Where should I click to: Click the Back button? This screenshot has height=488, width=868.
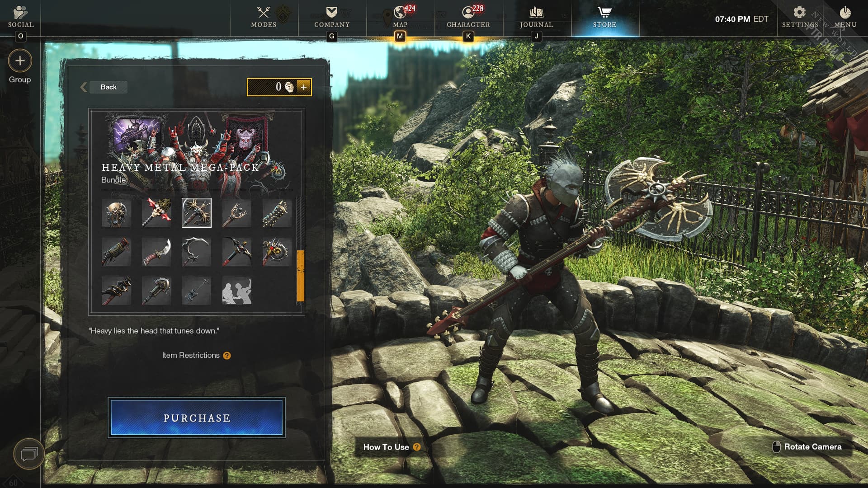pos(108,87)
